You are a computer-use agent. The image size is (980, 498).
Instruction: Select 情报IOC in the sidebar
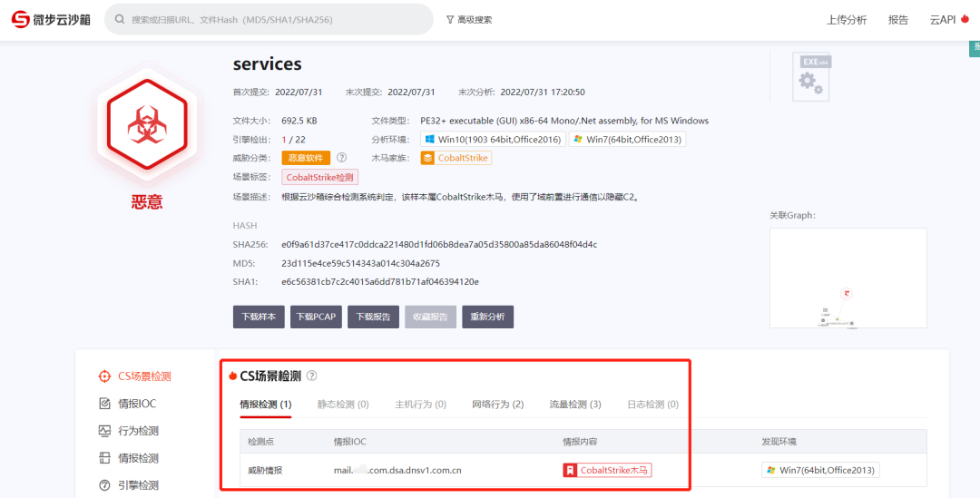click(x=128, y=404)
